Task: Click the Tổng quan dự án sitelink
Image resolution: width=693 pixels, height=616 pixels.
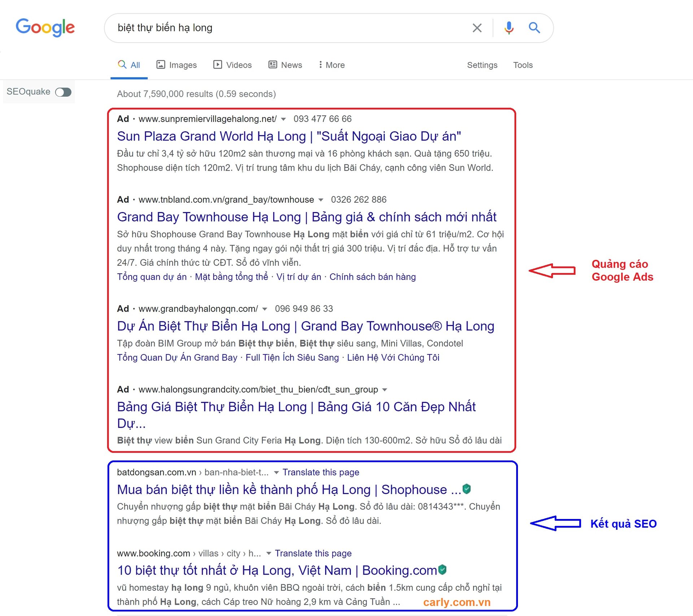Action: pyautogui.click(x=152, y=277)
